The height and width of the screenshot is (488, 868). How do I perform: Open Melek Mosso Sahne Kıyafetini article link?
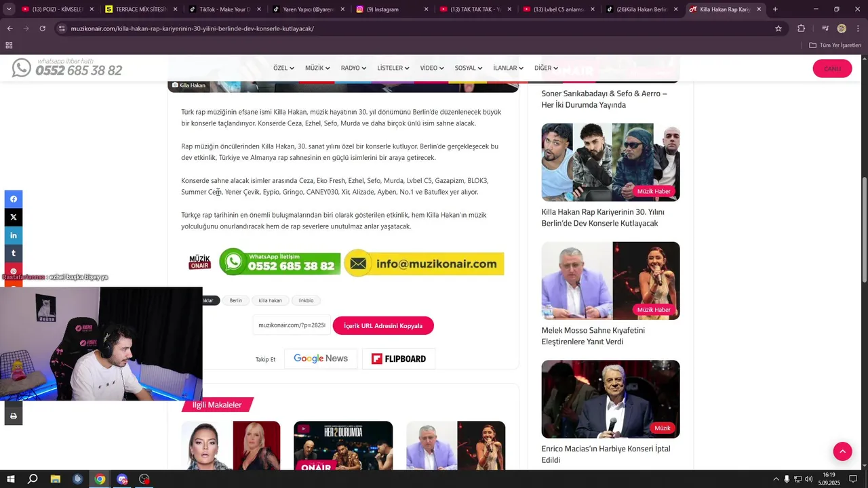point(593,336)
